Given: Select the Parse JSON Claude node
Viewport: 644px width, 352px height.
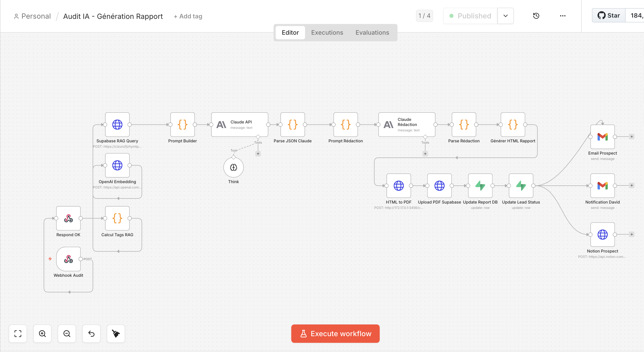Looking at the screenshot, I should coord(292,125).
